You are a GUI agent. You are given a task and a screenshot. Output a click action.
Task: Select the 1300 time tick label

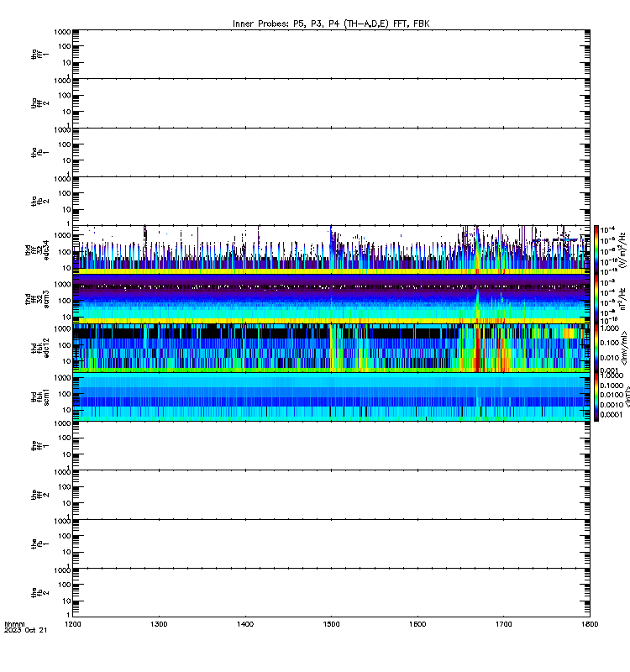[x=159, y=624]
